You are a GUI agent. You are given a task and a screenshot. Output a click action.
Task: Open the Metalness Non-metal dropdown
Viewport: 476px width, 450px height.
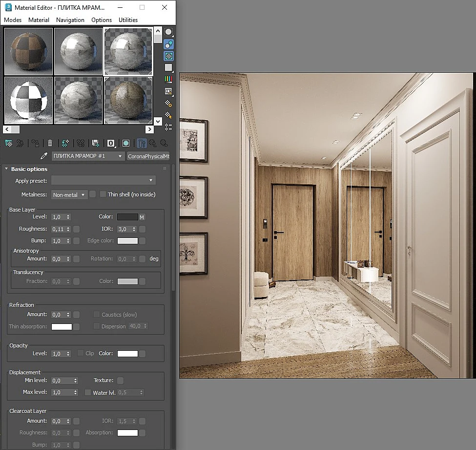coord(69,195)
